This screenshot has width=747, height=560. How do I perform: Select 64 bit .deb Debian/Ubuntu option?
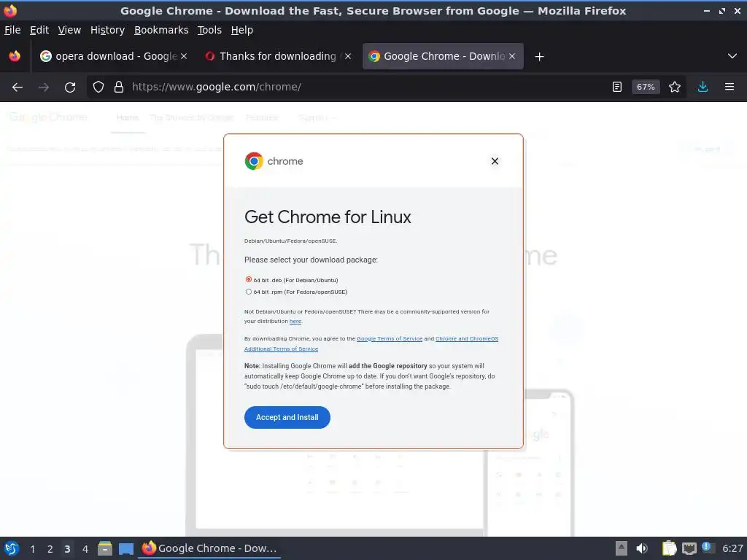point(249,279)
